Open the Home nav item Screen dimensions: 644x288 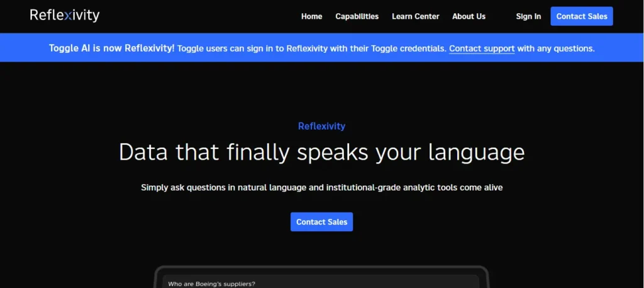[x=312, y=16]
